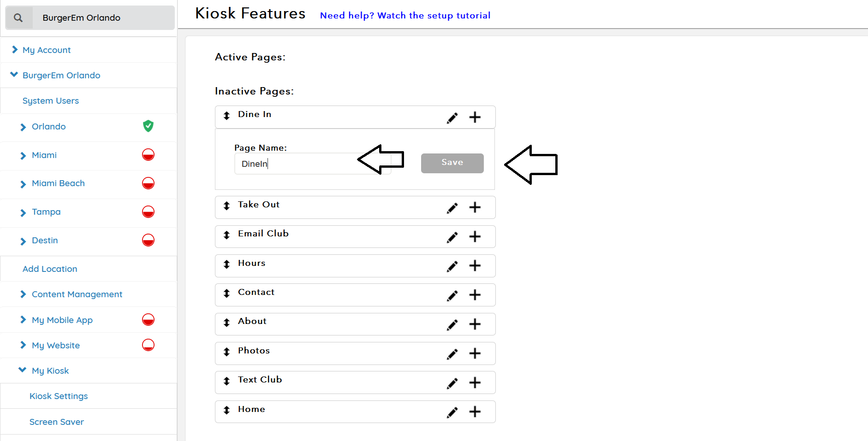Click the pencil edit icon for Take Out
Viewport: 868px width, 441px height.
pos(452,208)
